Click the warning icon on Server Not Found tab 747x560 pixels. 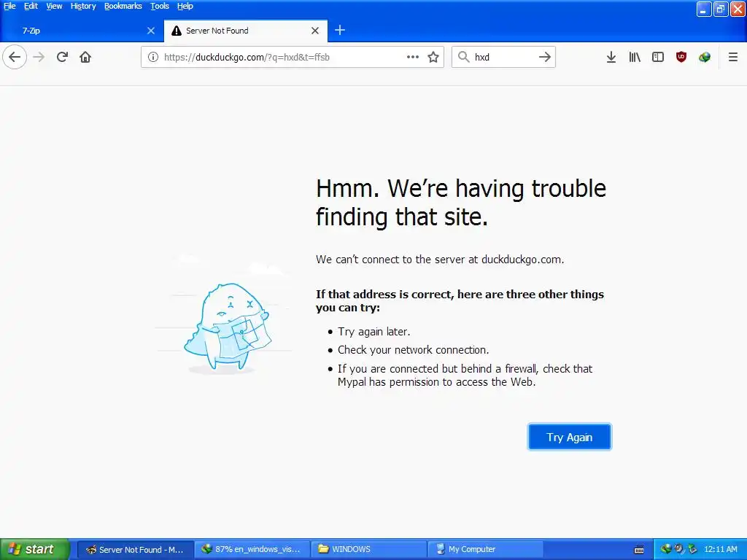(x=177, y=31)
